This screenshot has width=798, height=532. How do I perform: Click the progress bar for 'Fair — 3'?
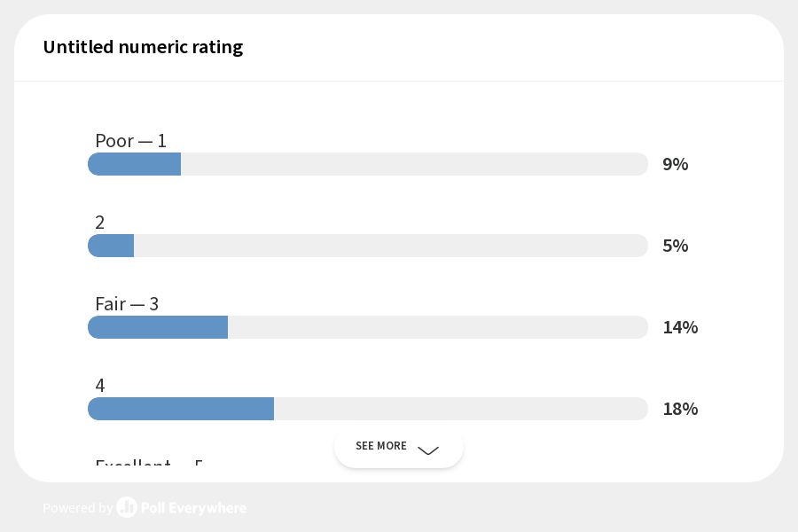pos(368,327)
